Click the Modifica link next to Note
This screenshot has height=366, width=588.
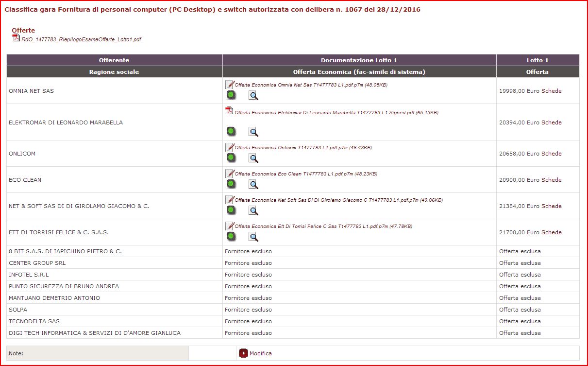pos(261,353)
